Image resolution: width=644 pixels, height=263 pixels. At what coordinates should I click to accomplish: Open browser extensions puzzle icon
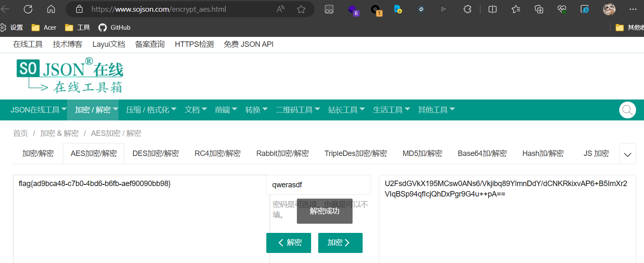tap(468, 9)
